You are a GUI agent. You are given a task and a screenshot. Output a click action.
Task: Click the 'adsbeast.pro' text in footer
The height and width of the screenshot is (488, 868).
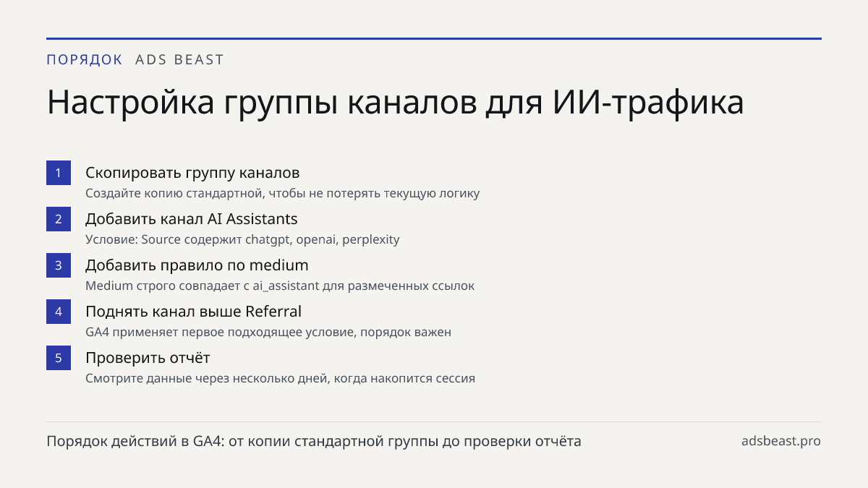coord(781,441)
